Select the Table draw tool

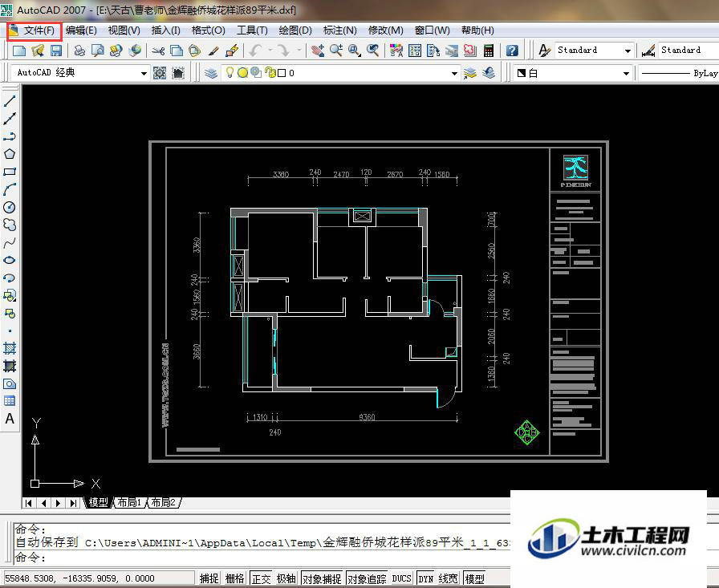click(x=10, y=401)
